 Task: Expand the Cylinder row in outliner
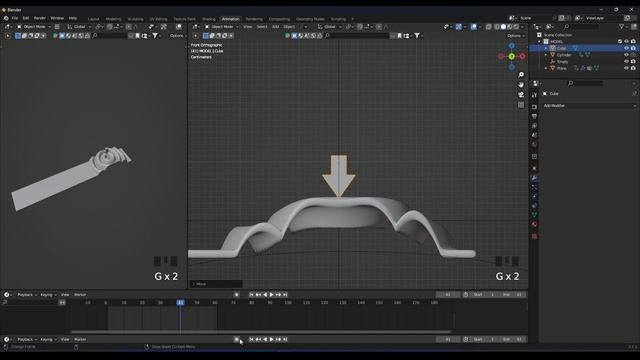546,55
